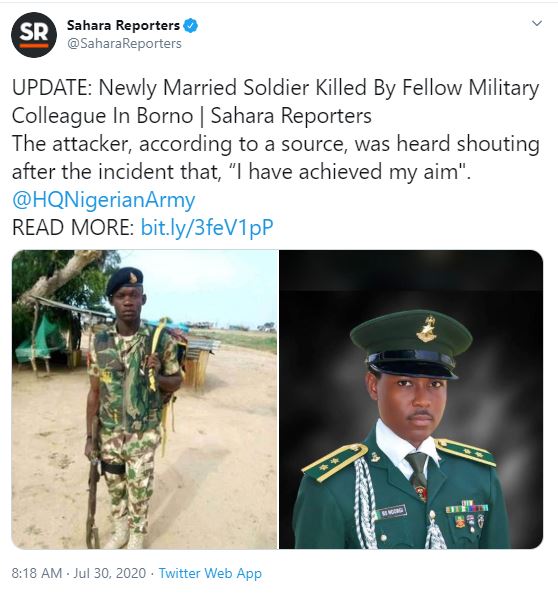The width and height of the screenshot is (558, 594).
Task: Click the 8:18 AM timestamp
Action: click(x=37, y=573)
